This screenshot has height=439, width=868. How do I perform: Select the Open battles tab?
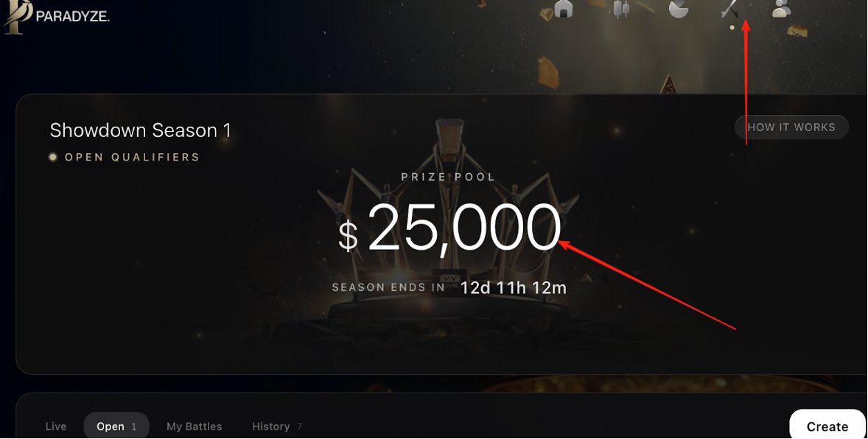tap(116, 426)
